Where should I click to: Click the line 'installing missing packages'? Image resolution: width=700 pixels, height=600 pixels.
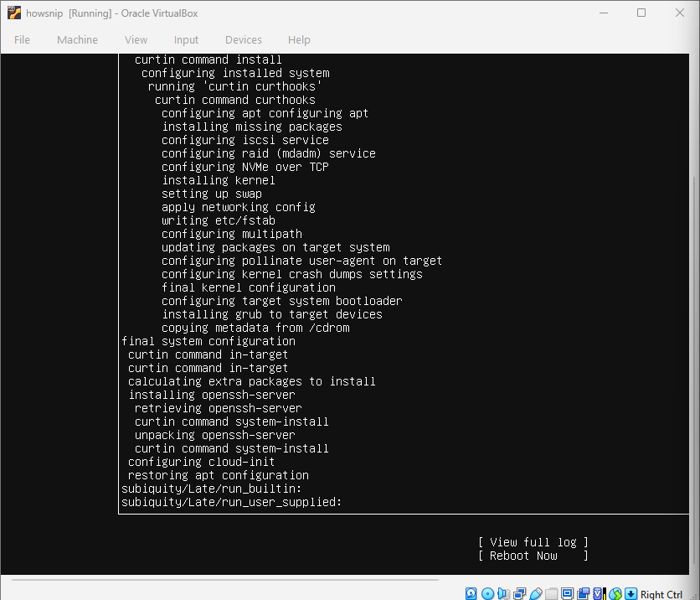coord(252,127)
